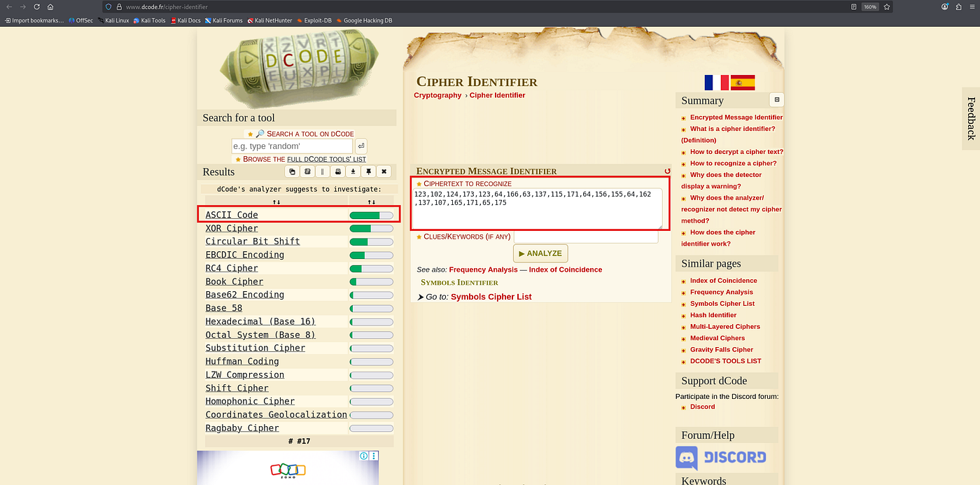
Task: Open Multi-Layered Ciphers link
Action: 725,326
